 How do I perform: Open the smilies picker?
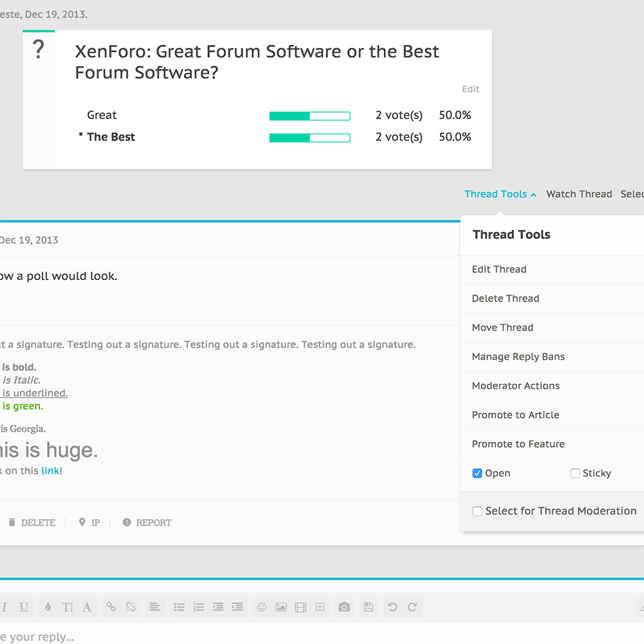coord(261,607)
